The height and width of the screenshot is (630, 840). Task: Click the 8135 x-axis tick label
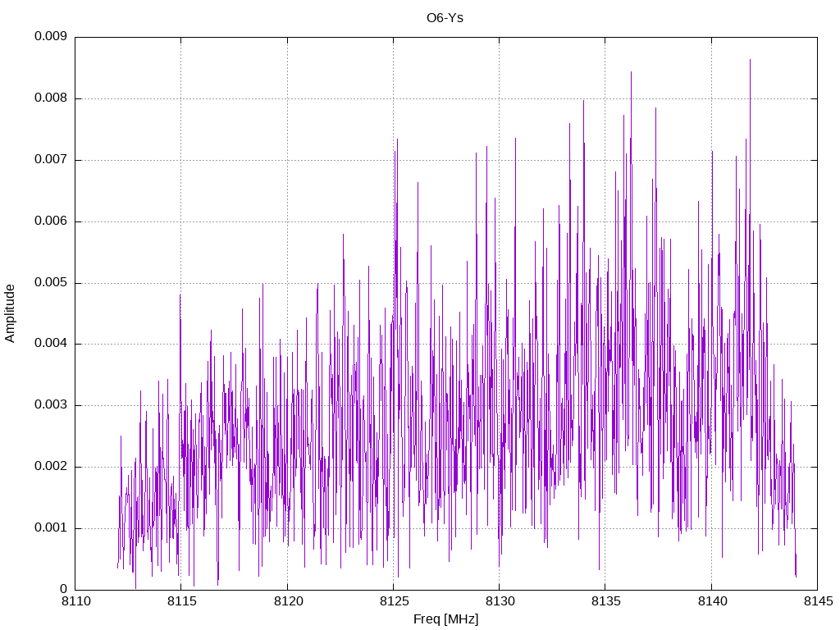coord(606,601)
